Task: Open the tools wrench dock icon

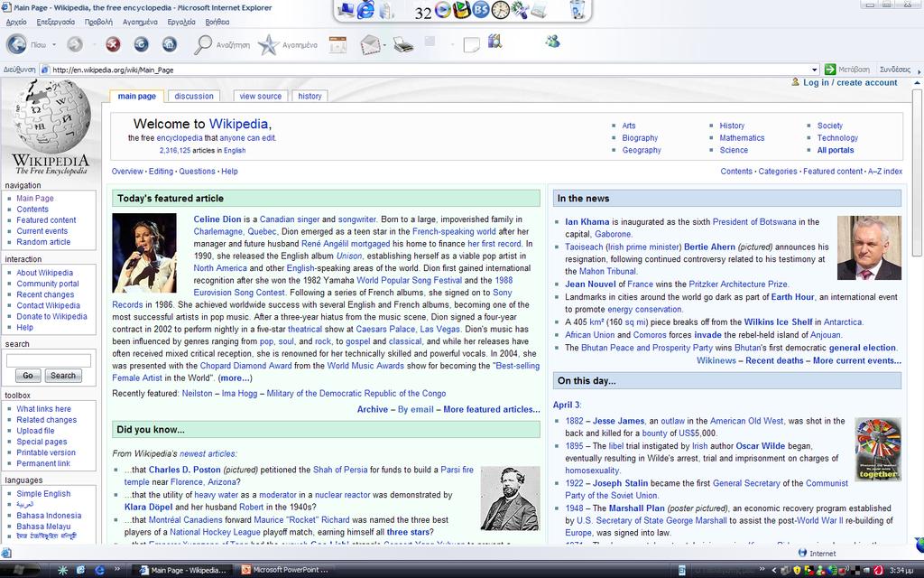Action: tap(520, 10)
